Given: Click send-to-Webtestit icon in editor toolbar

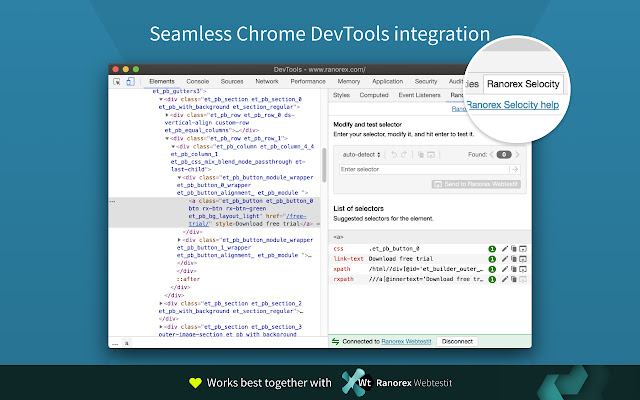Looking at the screenshot, I should [431, 155].
